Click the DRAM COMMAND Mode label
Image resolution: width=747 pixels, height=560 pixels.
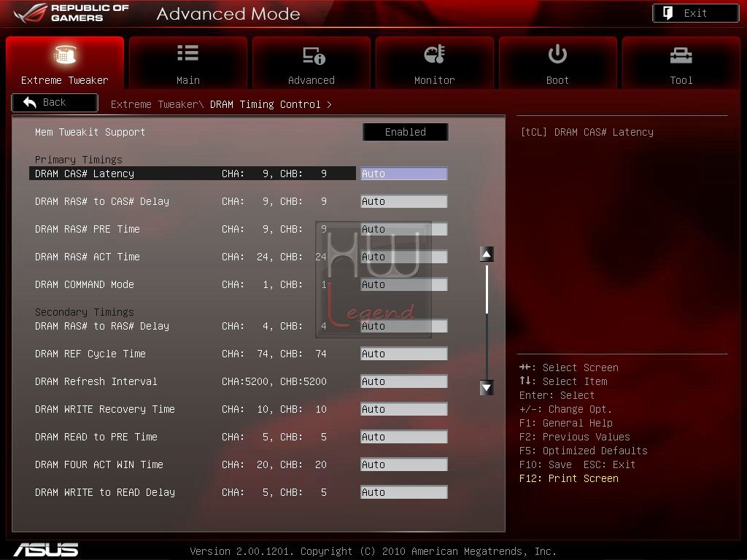click(85, 284)
